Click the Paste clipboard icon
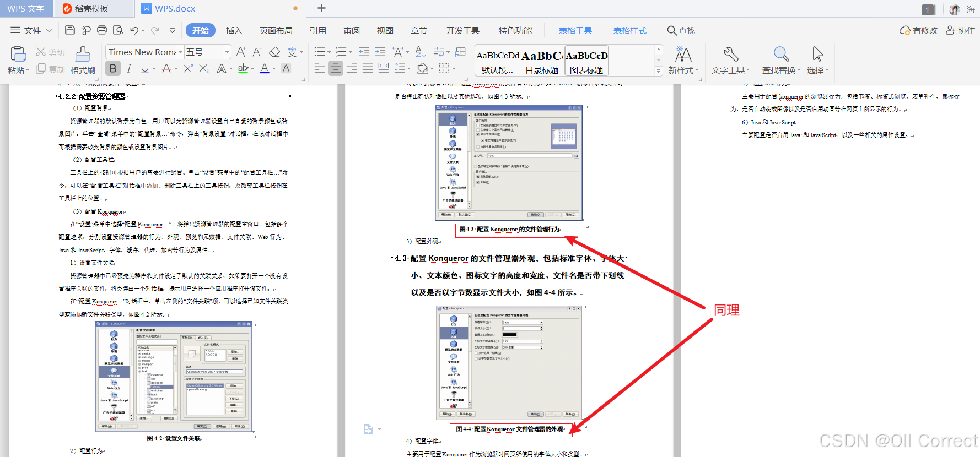This screenshot has width=980, height=457. click(x=18, y=54)
